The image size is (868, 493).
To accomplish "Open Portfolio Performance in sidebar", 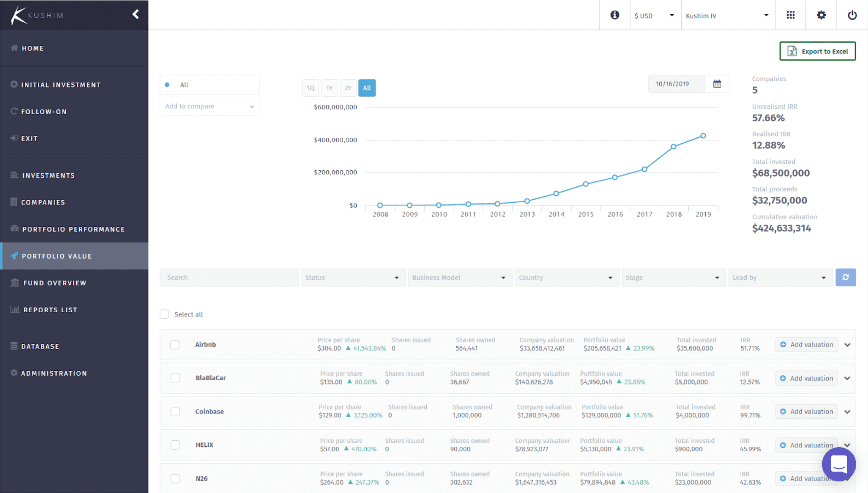I will [74, 229].
